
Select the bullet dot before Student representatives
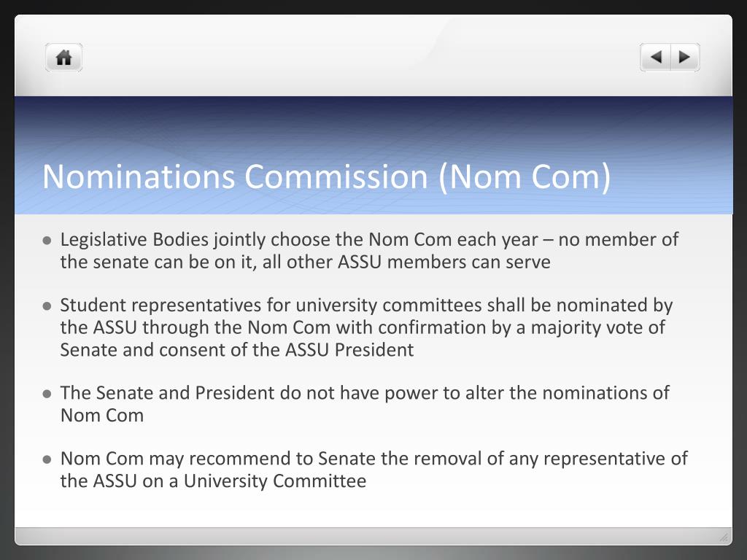coord(47,306)
